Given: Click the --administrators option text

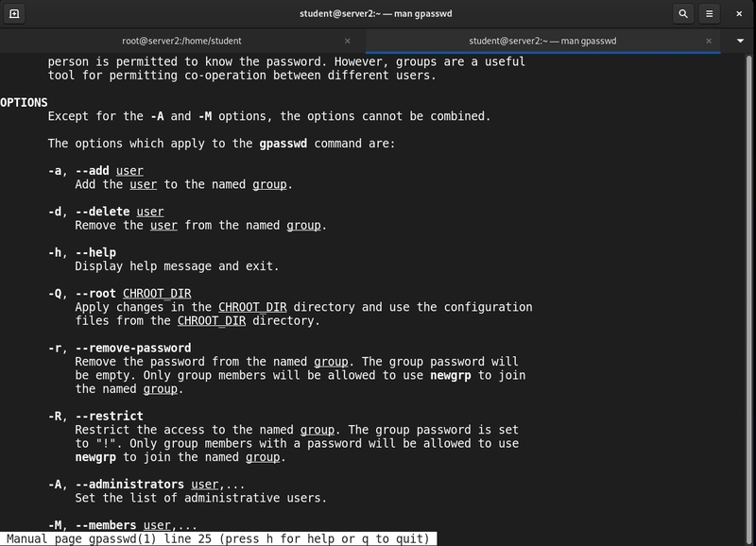Looking at the screenshot, I should [129, 485].
